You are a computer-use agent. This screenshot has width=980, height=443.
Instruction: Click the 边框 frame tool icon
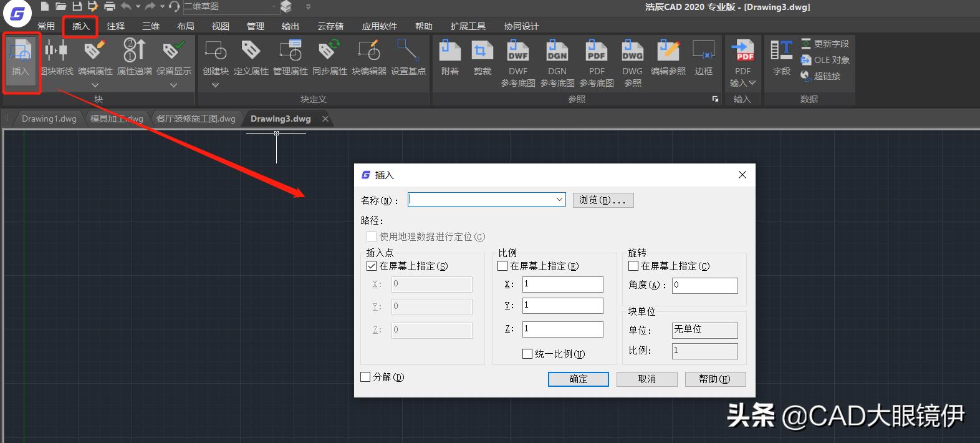coord(704,57)
